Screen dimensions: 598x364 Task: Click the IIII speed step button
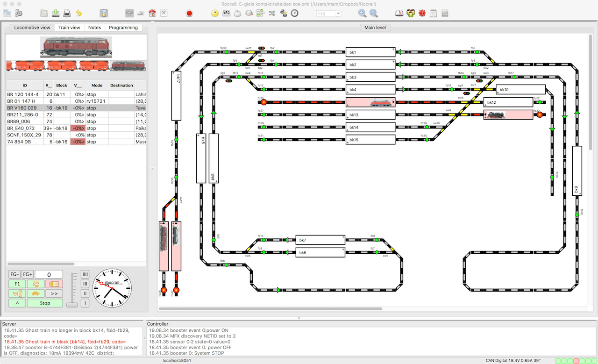tap(85, 274)
